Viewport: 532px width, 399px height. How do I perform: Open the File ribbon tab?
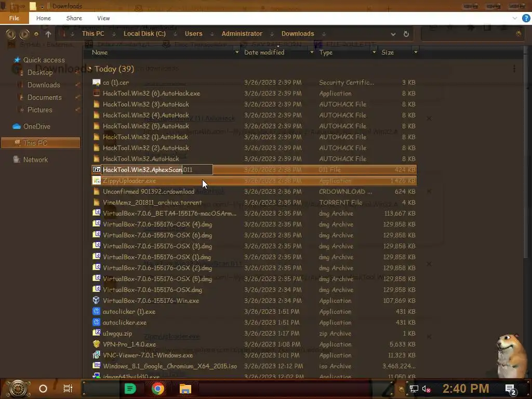[x=14, y=18]
